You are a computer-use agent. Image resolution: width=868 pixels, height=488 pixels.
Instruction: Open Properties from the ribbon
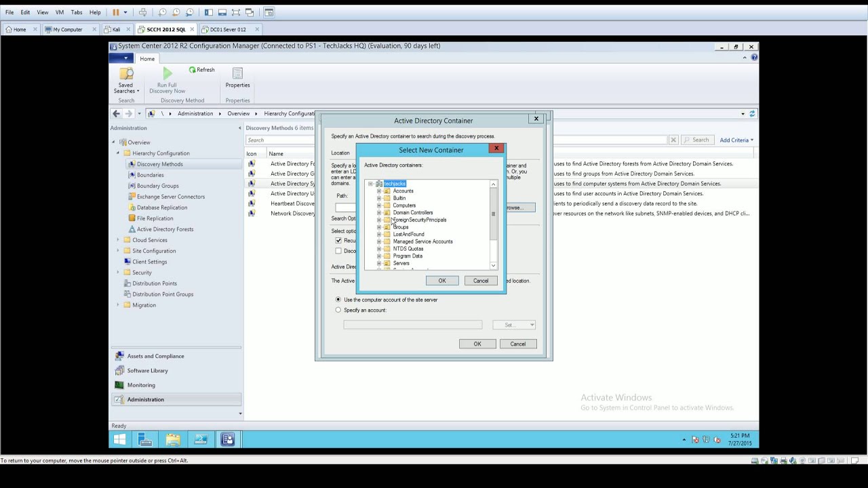[237, 78]
